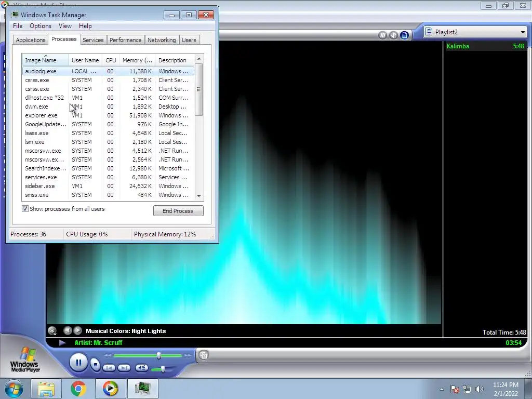Adjust the seek slider position
This screenshot has width=532, height=399.
158,355
